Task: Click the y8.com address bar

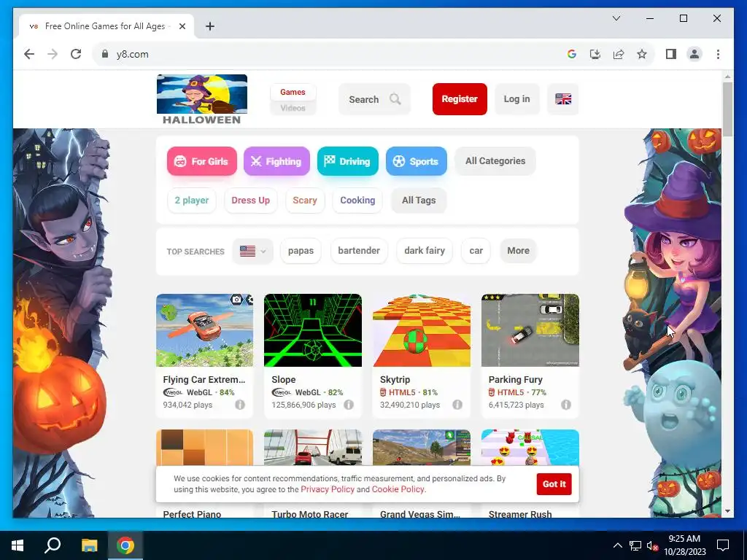Action: click(333, 54)
